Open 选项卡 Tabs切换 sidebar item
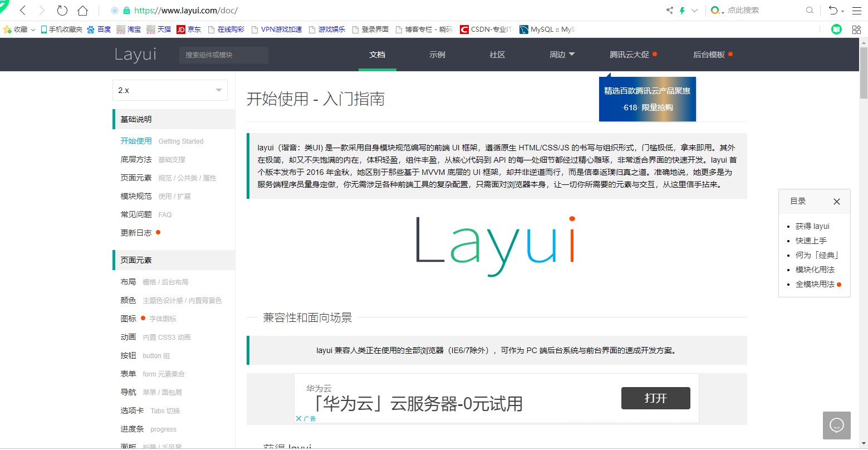868x450 pixels. click(150, 410)
